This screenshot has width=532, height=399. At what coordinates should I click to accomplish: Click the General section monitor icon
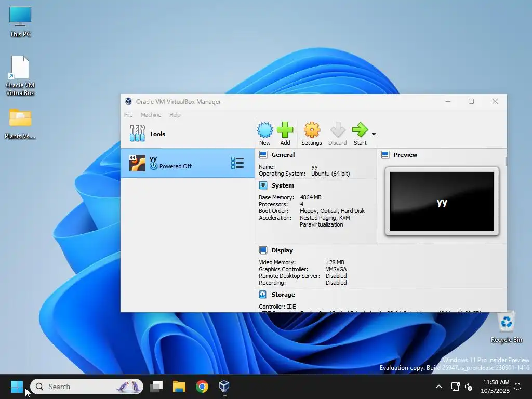tap(263, 155)
